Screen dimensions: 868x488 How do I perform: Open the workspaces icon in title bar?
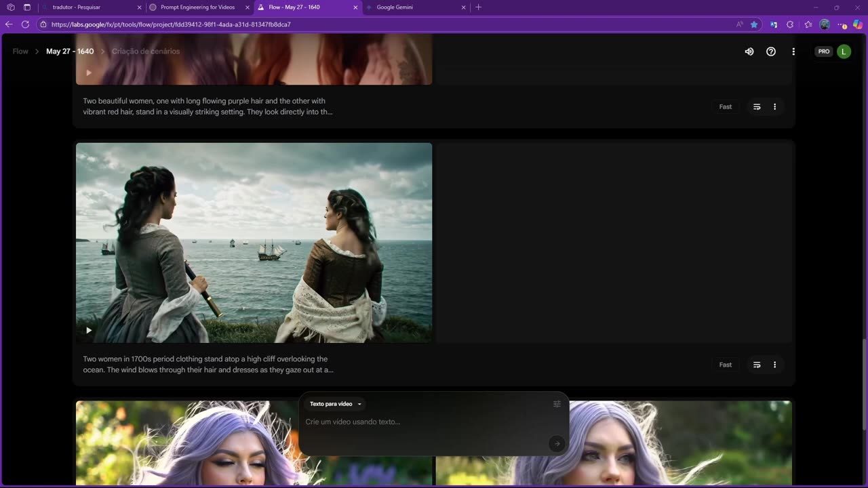click(10, 7)
